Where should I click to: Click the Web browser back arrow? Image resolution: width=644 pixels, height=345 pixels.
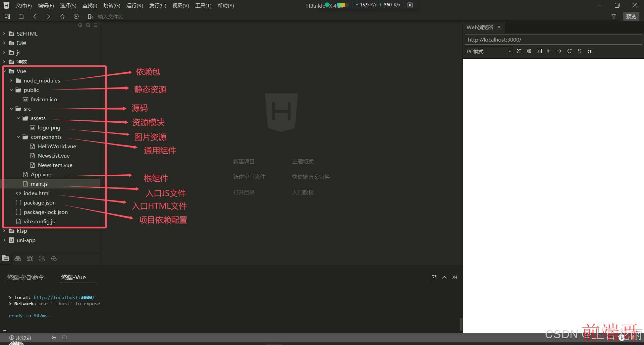pyautogui.click(x=549, y=51)
